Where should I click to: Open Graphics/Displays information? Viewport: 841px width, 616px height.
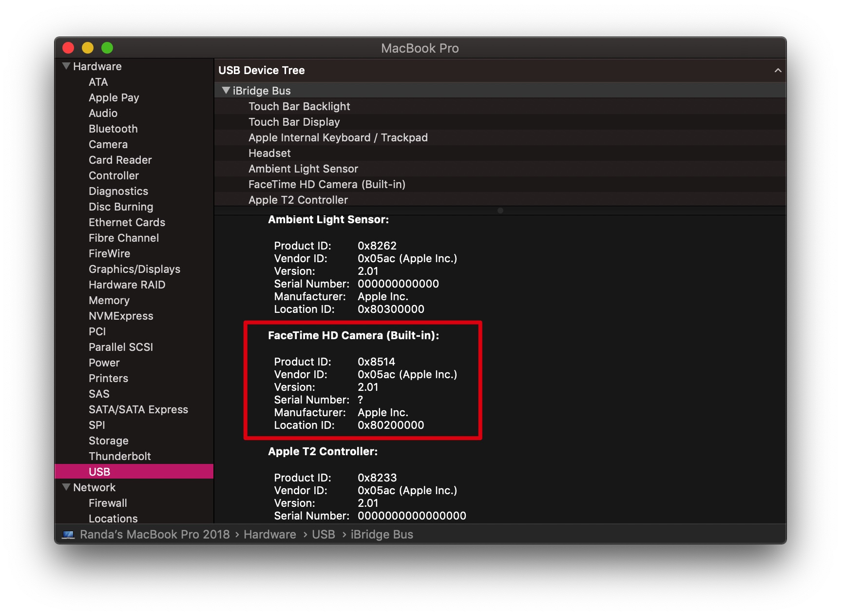(x=134, y=269)
